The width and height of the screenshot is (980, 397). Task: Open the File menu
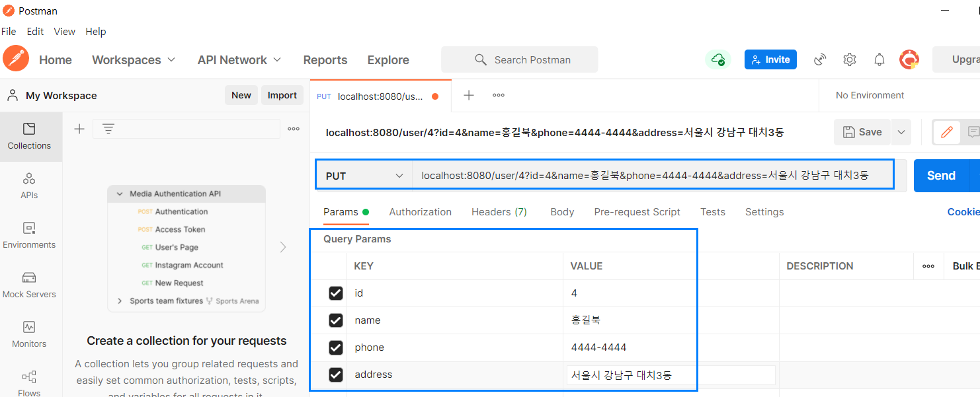(9, 31)
